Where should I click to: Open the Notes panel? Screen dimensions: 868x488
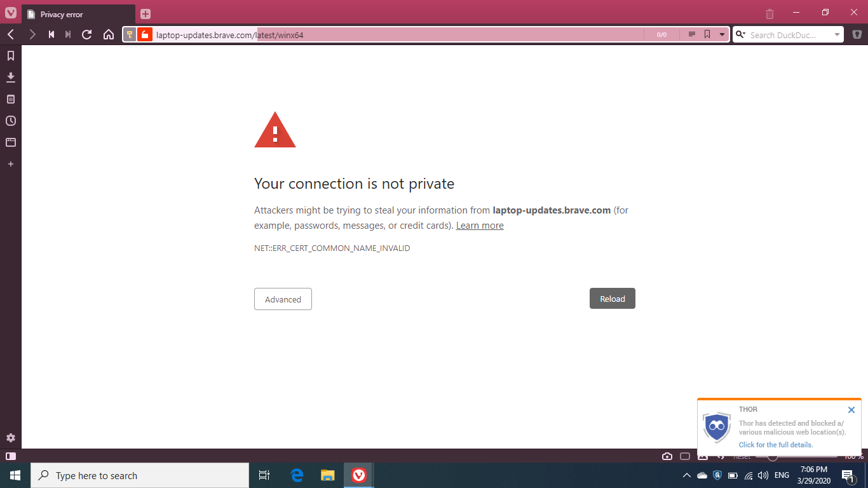tap(11, 99)
